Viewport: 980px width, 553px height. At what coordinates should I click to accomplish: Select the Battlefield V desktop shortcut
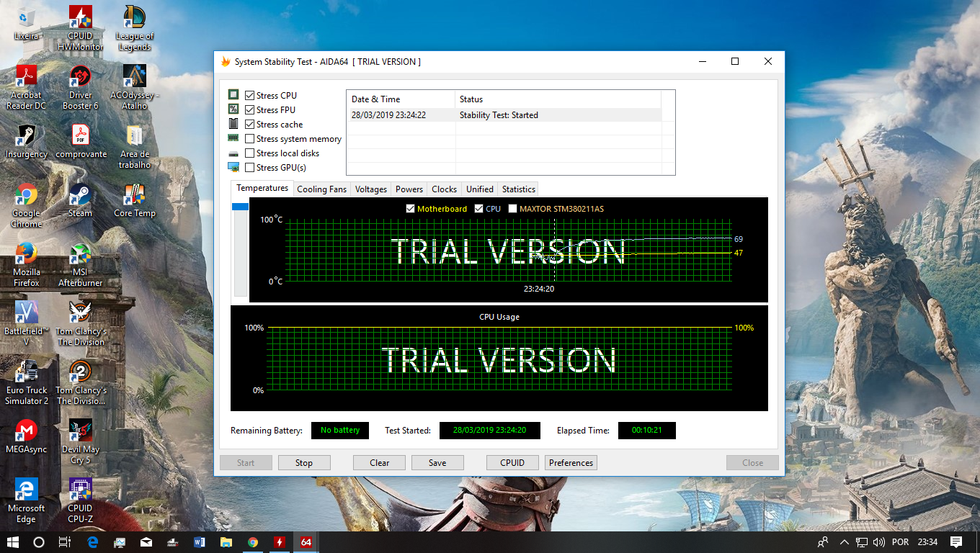click(x=26, y=323)
